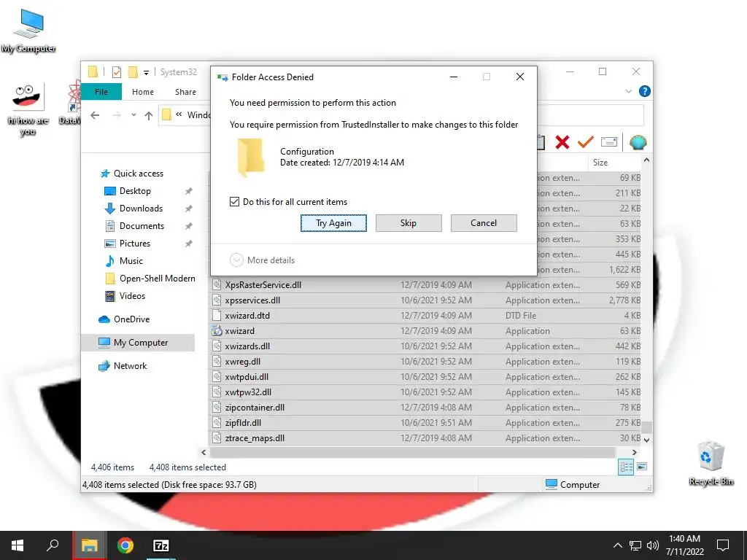Switch to large icons view icon
Screen dimensions: 747x560
click(642, 467)
